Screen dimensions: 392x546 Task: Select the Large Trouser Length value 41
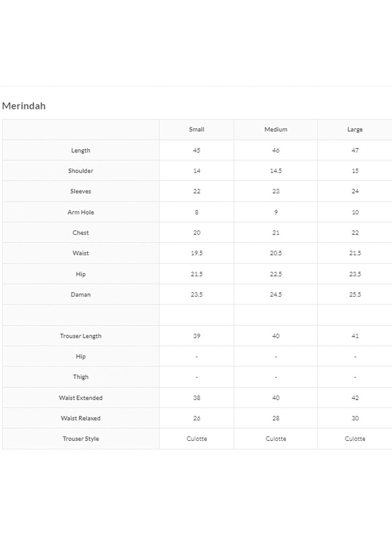(355, 336)
